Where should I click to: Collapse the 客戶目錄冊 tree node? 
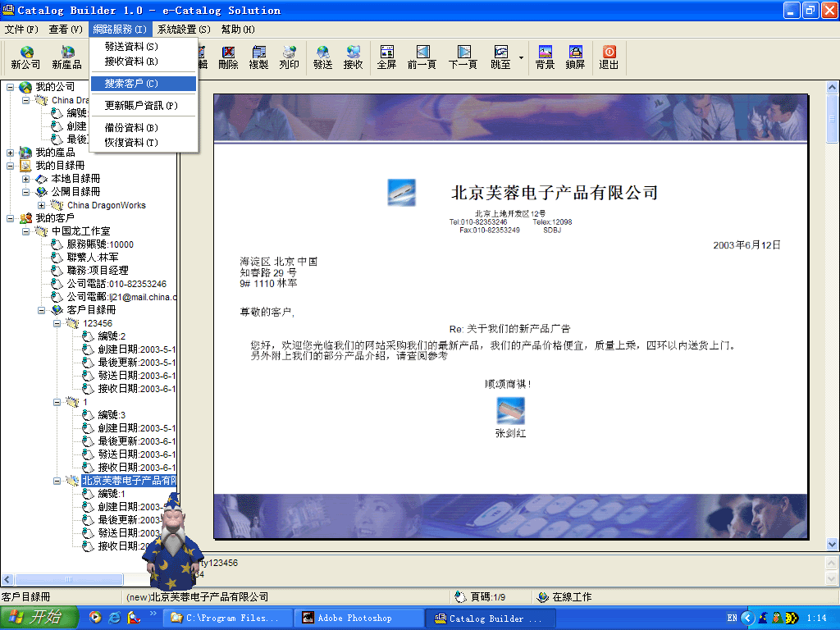coord(41,310)
